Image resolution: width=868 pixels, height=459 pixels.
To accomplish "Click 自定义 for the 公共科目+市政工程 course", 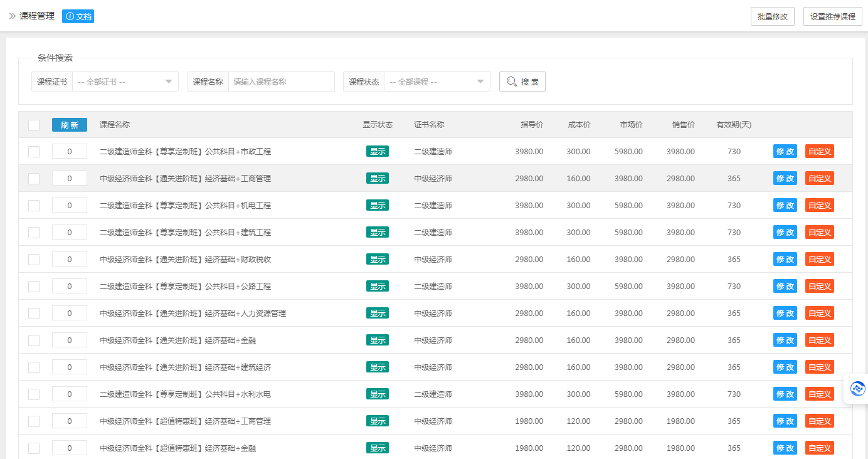I will (820, 151).
